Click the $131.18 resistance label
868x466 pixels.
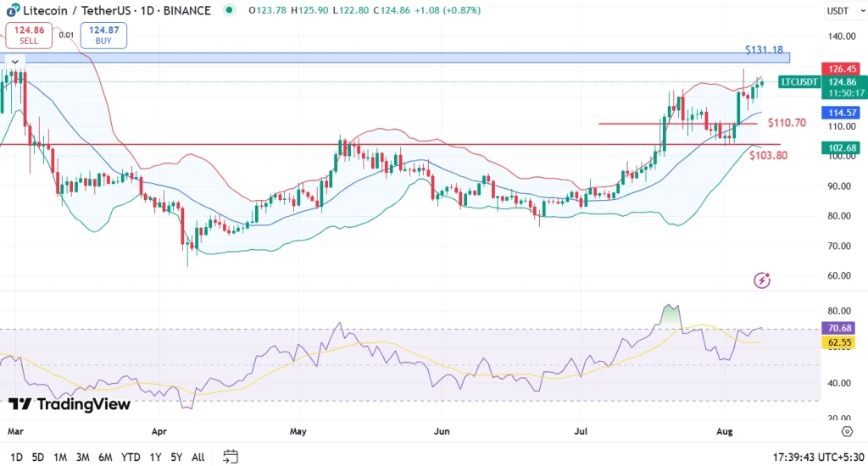(x=764, y=49)
